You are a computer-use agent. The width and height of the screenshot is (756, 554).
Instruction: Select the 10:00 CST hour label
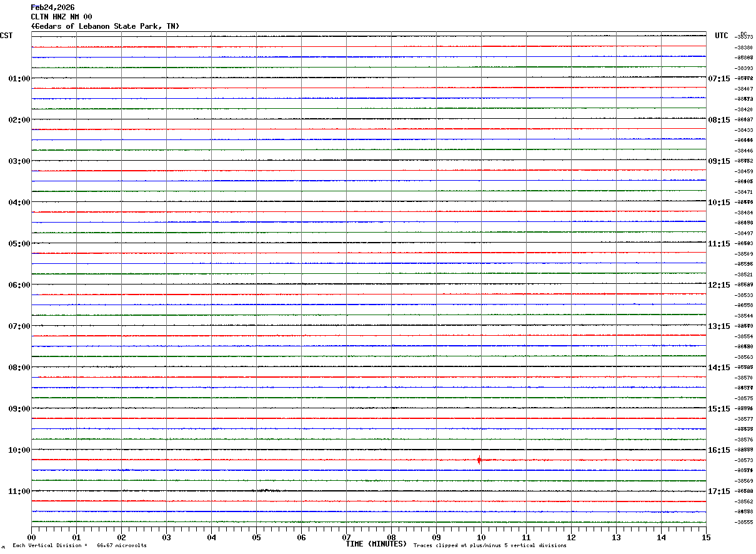19,450
